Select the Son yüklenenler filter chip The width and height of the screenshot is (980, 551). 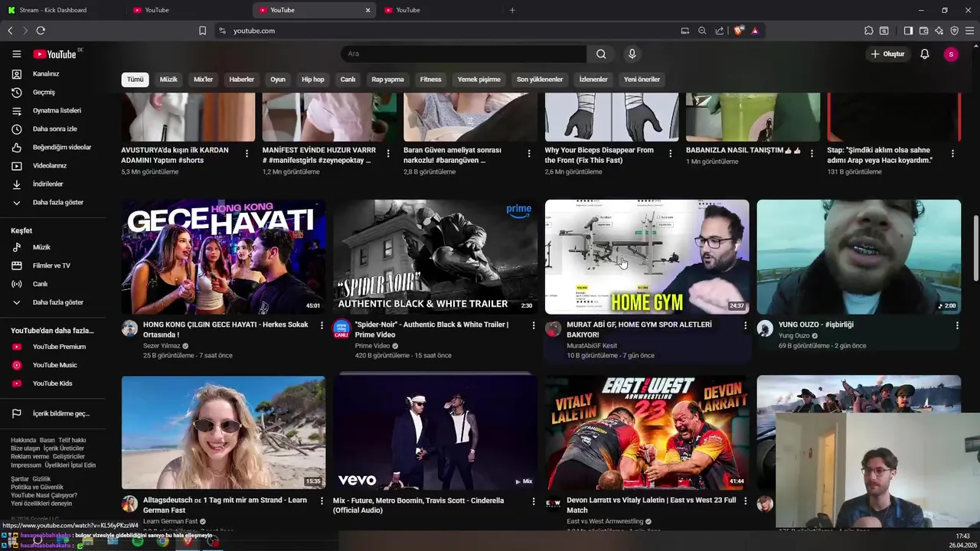(540, 80)
